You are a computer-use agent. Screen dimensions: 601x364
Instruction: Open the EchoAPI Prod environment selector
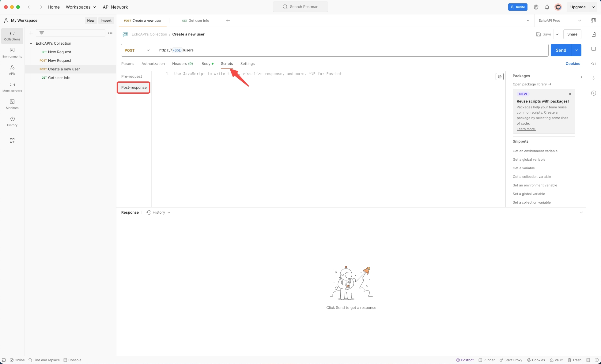(560, 21)
